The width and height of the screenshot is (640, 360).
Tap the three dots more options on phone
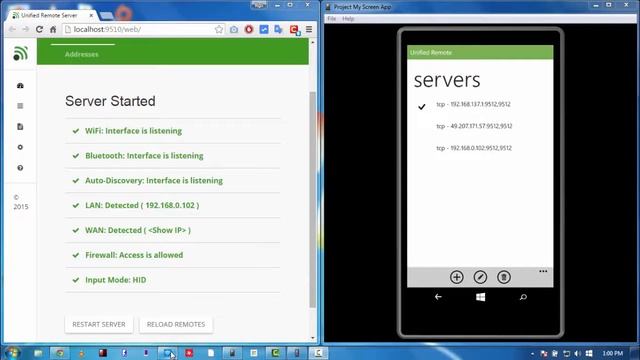coord(543,271)
